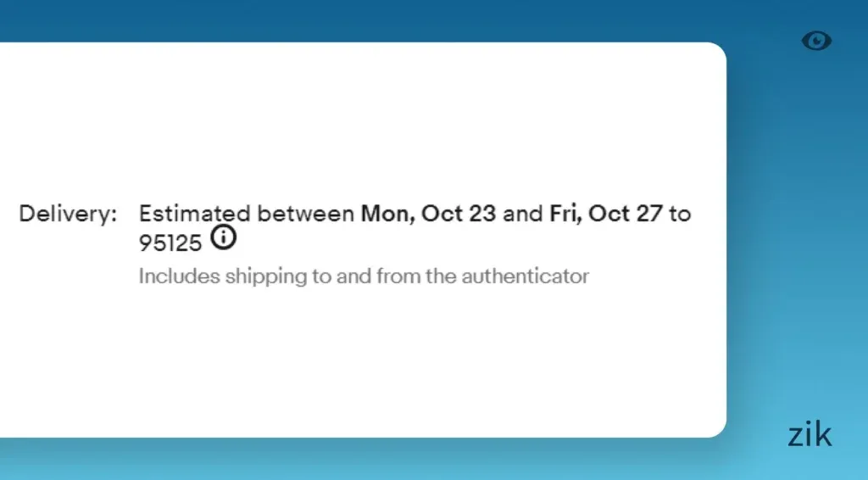Click the zik logo
This screenshot has height=480, width=868.
pyautogui.click(x=810, y=435)
